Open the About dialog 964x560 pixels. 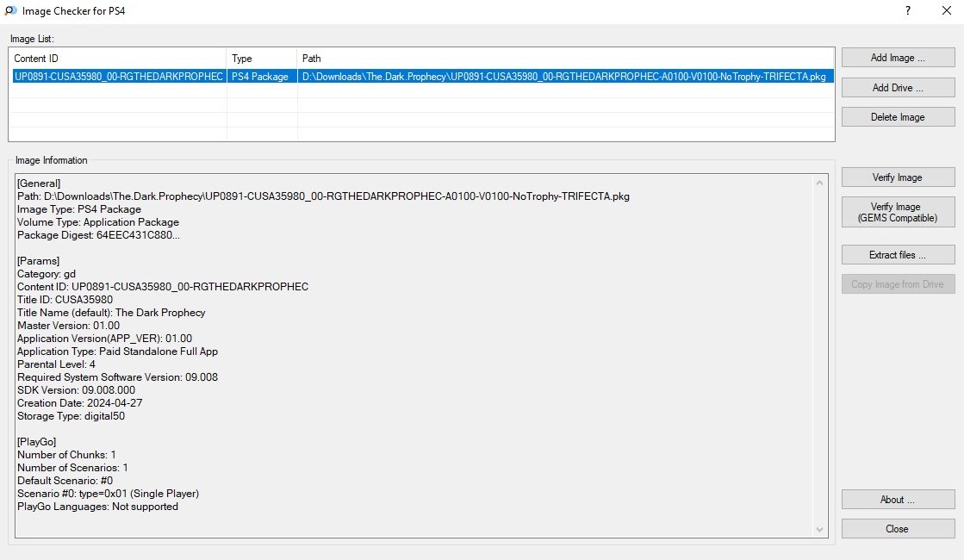coord(898,499)
